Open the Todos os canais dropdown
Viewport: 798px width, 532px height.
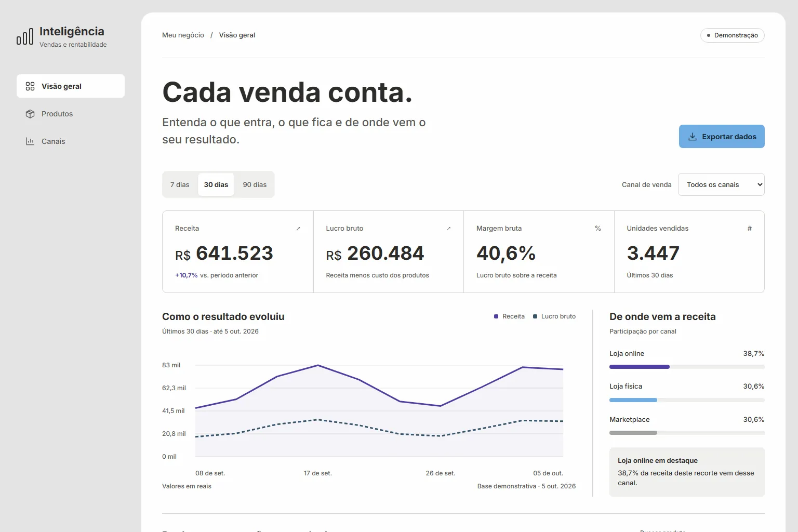721,184
